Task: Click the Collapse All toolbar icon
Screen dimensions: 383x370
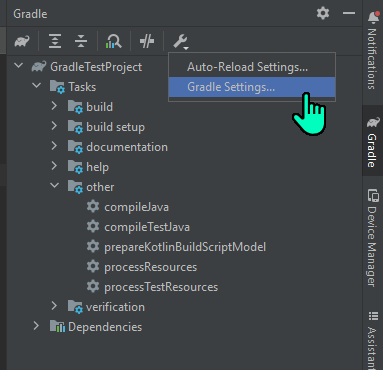Action: click(81, 41)
